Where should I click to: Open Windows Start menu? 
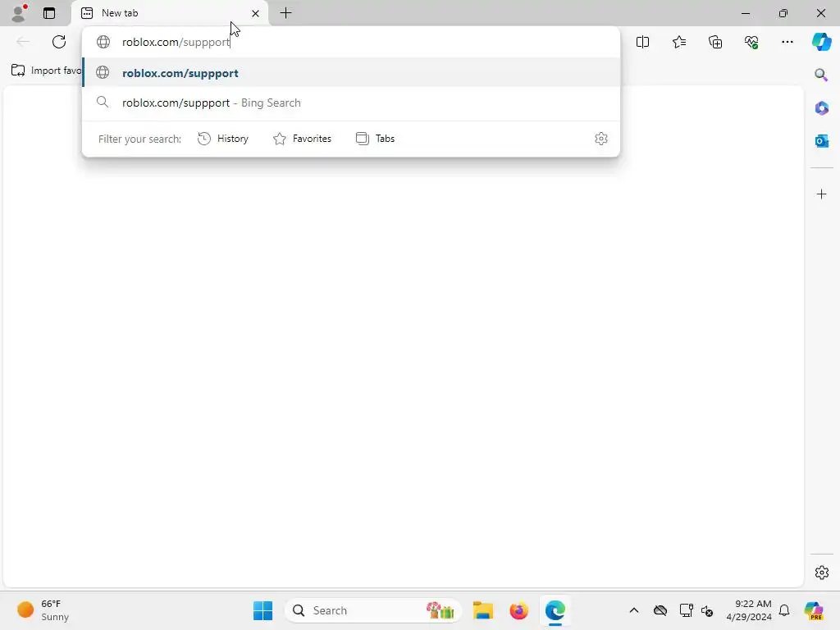(x=262, y=610)
